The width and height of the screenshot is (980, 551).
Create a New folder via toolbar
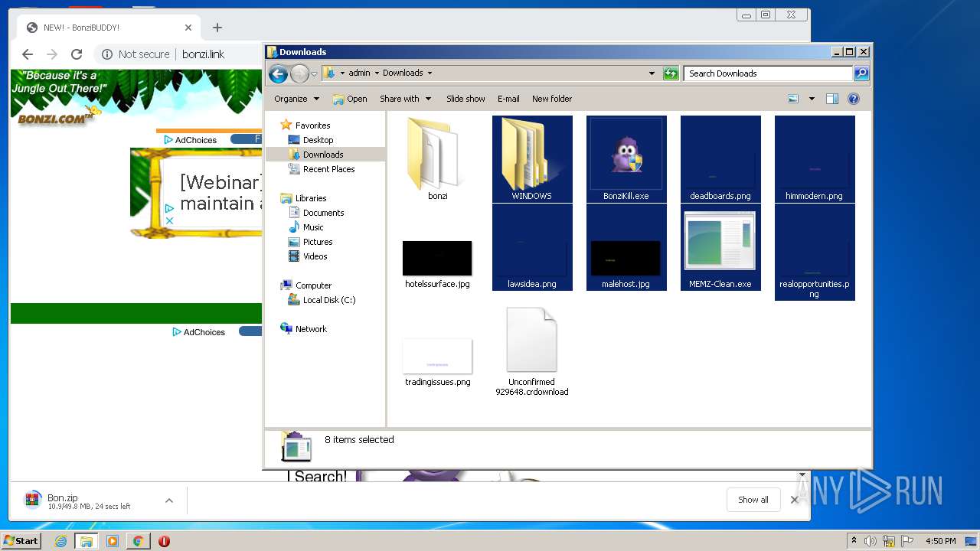[552, 99]
